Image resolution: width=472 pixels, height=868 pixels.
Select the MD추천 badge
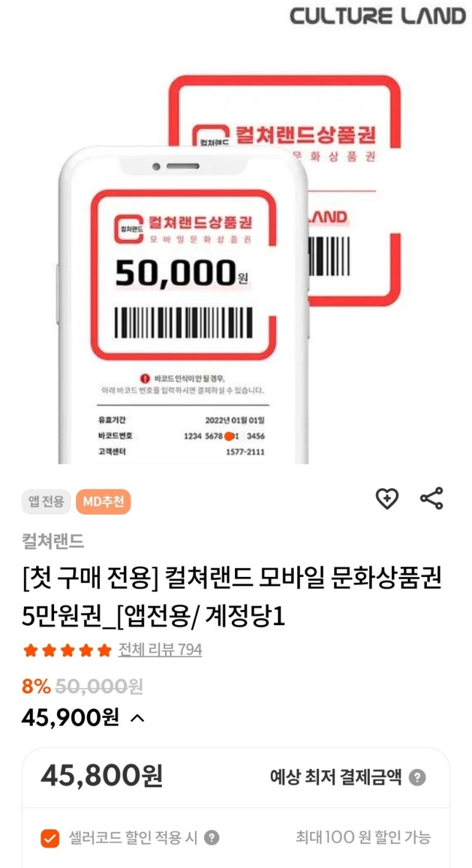pyautogui.click(x=103, y=502)
